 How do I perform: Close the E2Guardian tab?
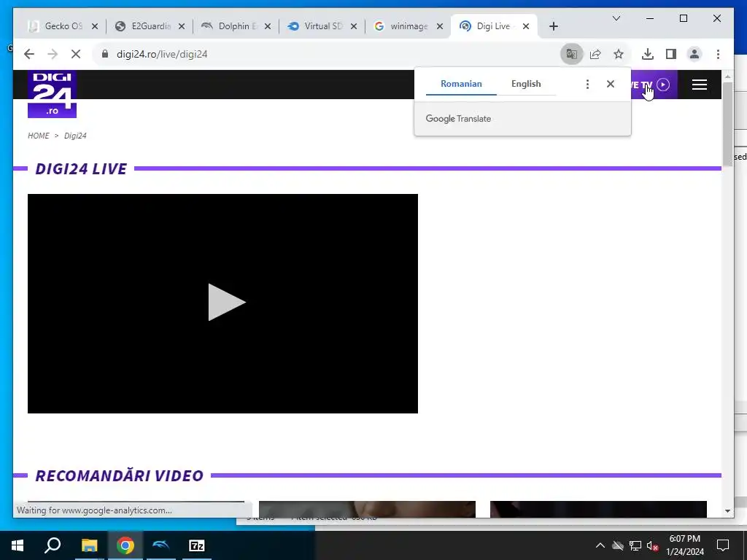pos(182,27)
